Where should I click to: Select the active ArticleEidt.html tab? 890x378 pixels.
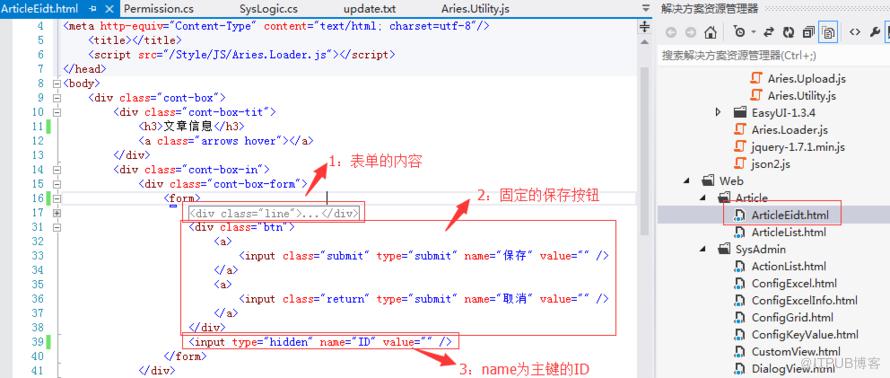40,9
